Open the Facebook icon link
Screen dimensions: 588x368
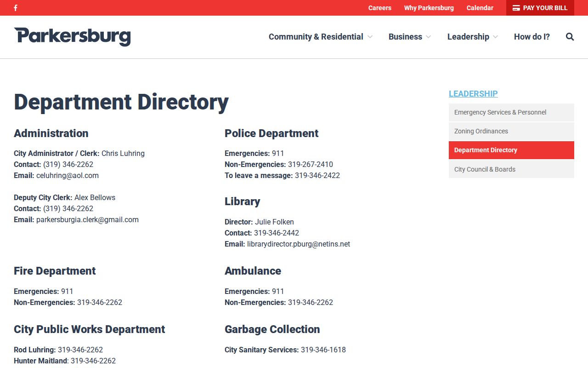tap(16, 8)
